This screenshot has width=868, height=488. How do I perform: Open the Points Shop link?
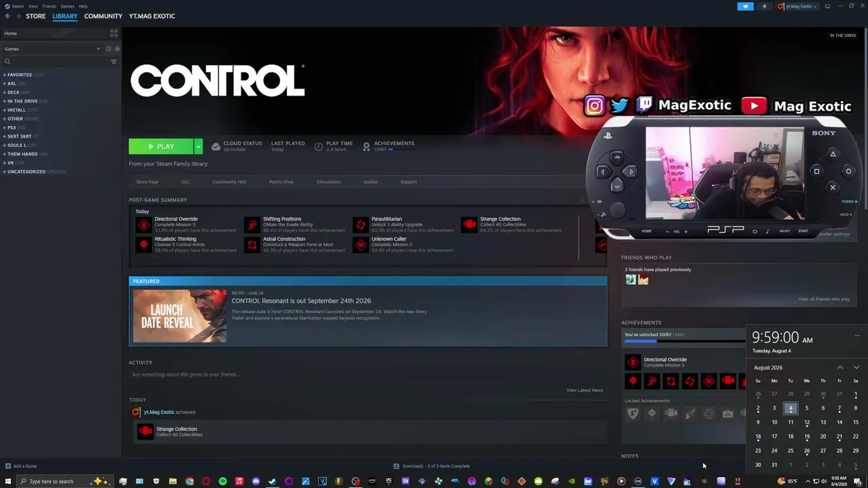(281, 182)
